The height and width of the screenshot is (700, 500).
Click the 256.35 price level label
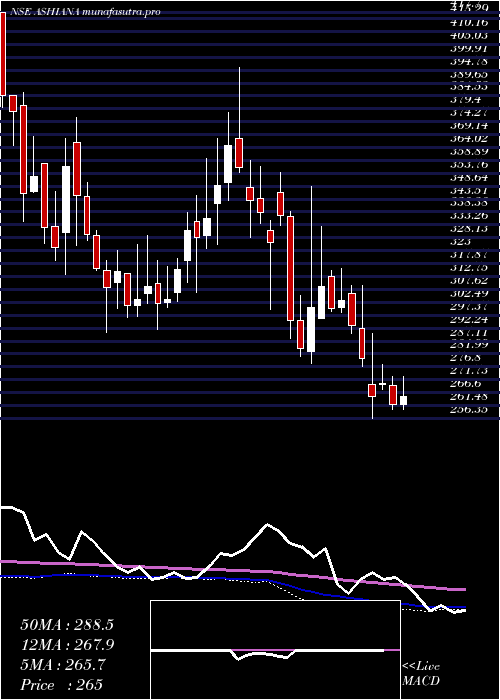[x=471, y=409]
